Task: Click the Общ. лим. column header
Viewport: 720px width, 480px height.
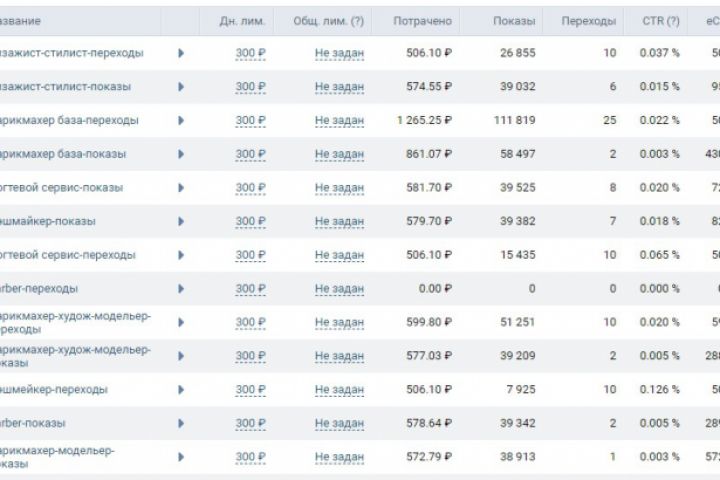Action: (x=329, y=21)
